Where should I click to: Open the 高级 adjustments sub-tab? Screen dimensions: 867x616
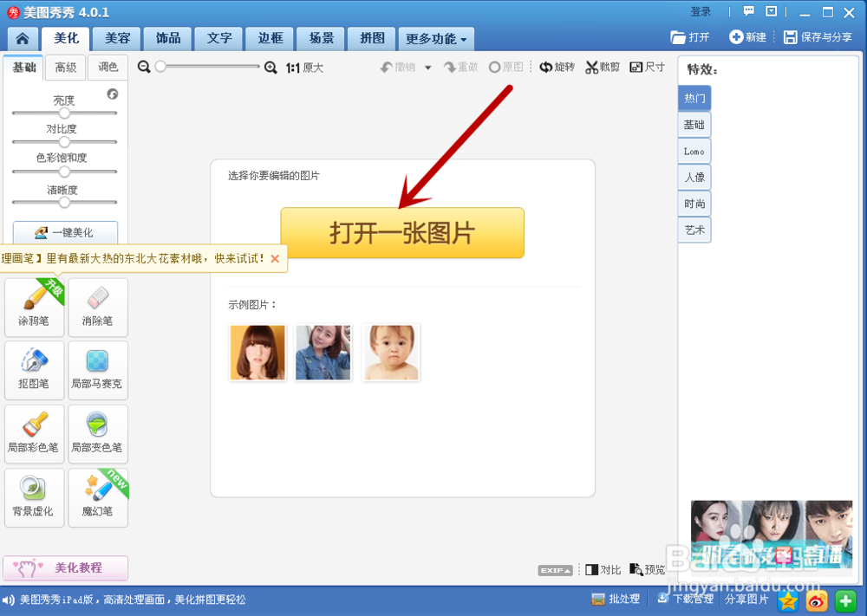click(65, 68)
